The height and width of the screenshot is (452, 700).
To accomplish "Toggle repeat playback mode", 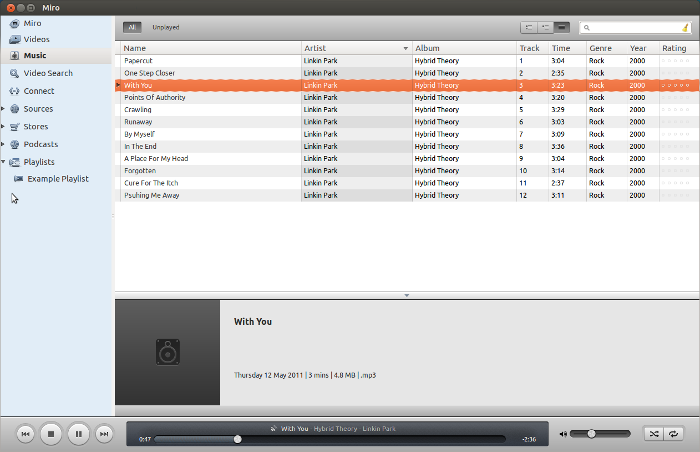I will 675,434.
